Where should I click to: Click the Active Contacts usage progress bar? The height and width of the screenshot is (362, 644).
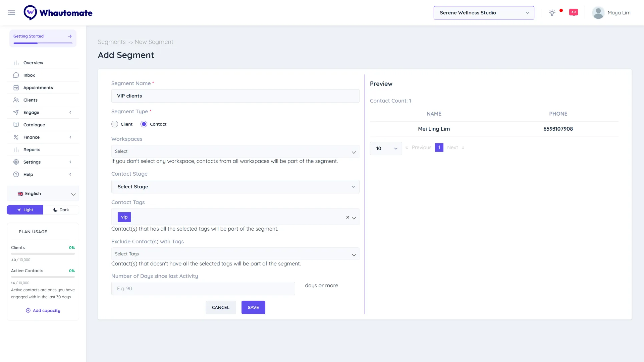[x=43, y=277]
